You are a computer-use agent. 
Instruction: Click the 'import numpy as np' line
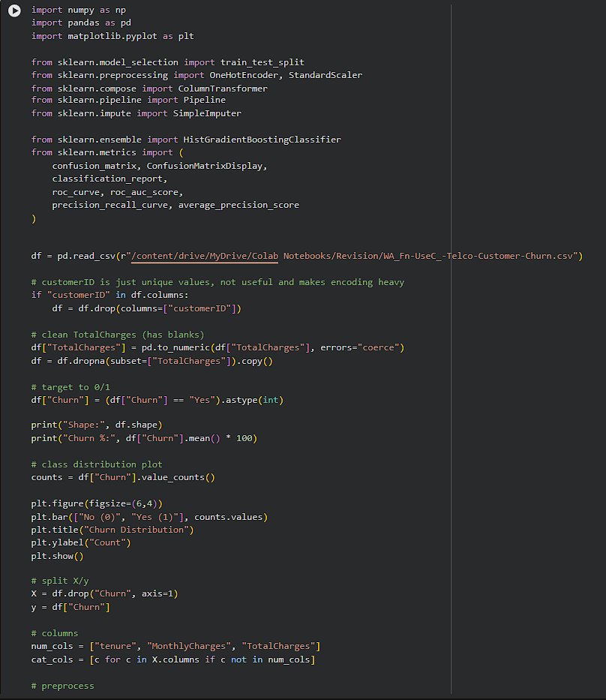pyautogui.click(x=79, y=10)
